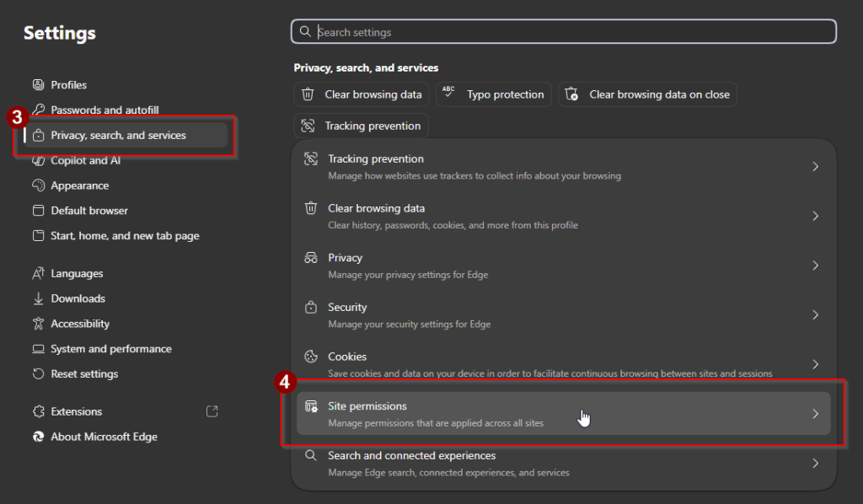Screen dimensions: 863x504
Task: Click chevron on the Cookies row
Action: 816,364
